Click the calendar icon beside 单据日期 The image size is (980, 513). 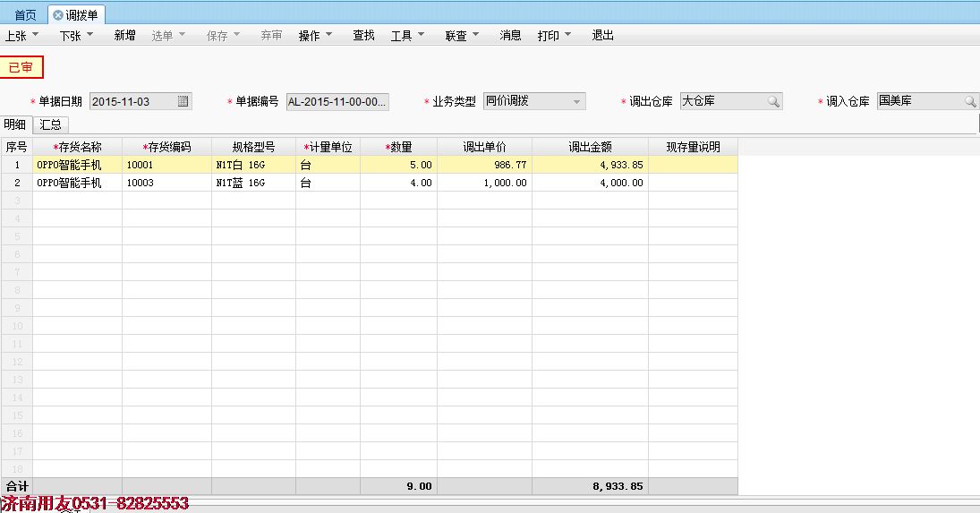[x=183, y=101]
